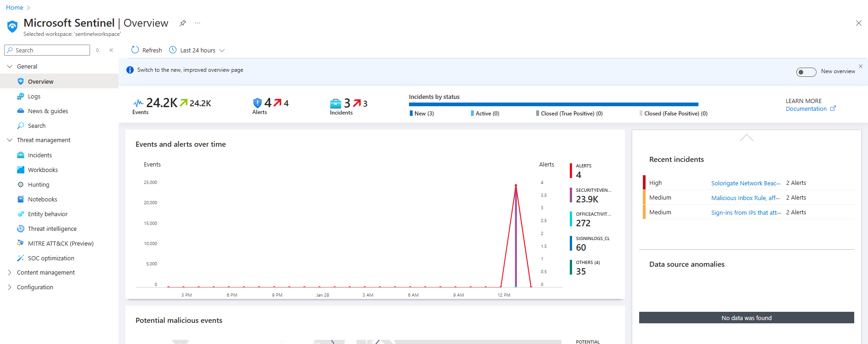Expand the Content management section
868x344 pixels.
[x=10, y=272]
